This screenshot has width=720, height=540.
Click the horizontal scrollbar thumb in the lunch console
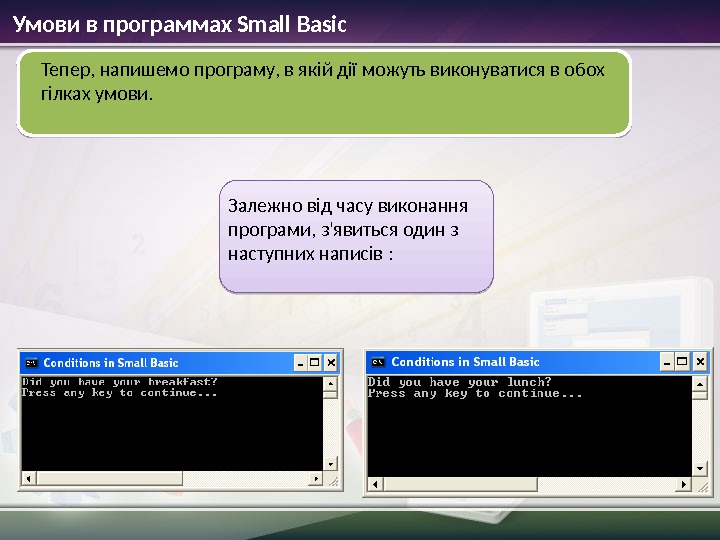tap(460, 484)
